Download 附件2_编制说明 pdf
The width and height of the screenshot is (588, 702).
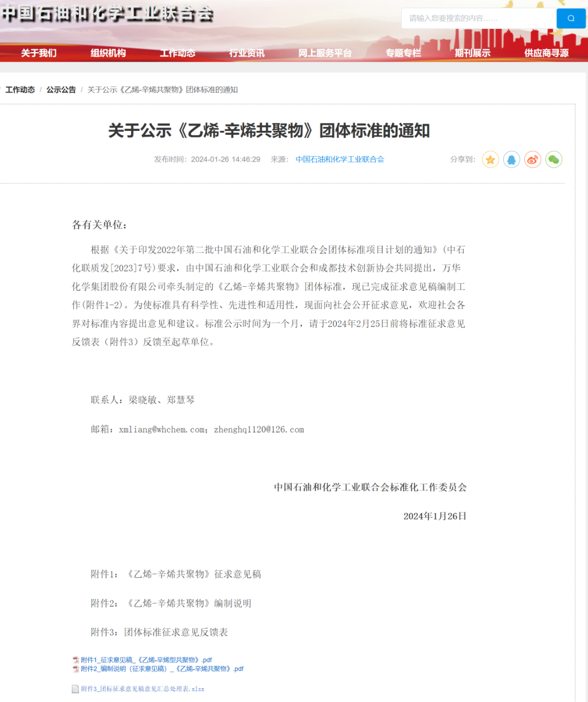click(162, 669)
